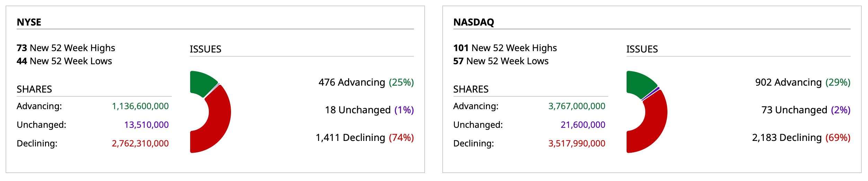868x181 pixels.
Task: Click NASDAQ's 101 New 52 Week Highs
Action: coord(505,48)
